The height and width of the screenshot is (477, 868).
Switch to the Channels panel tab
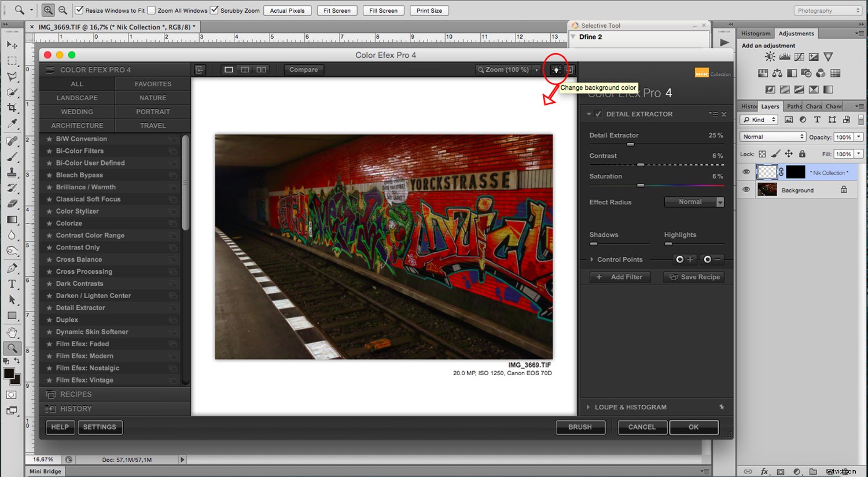833,106
